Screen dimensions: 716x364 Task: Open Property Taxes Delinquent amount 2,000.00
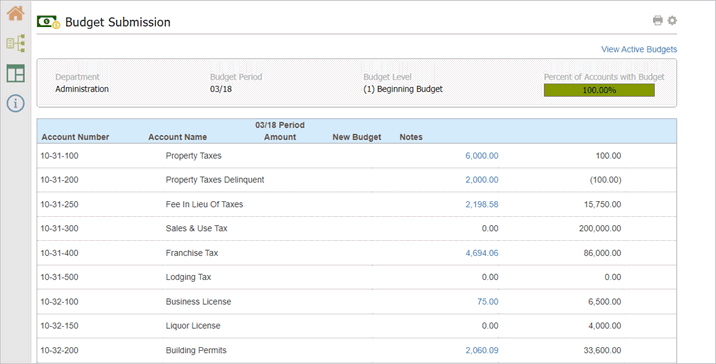[482, 180]
